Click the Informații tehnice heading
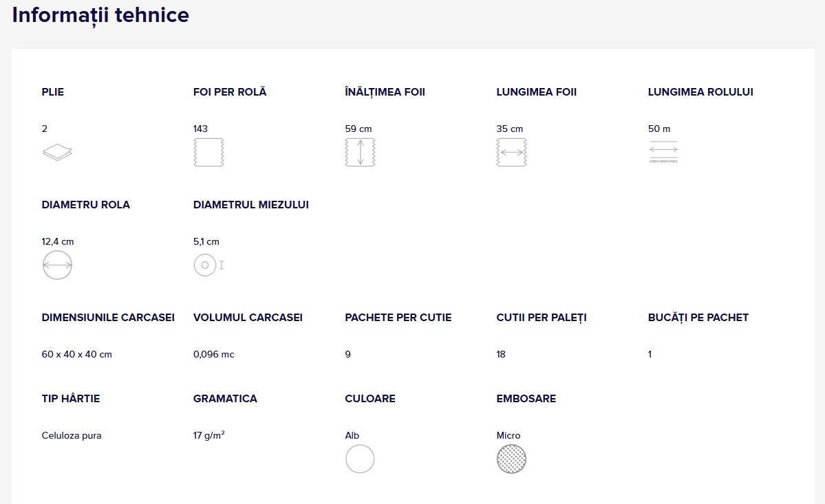This screenshot has width=825, height=504. [100, 15]
